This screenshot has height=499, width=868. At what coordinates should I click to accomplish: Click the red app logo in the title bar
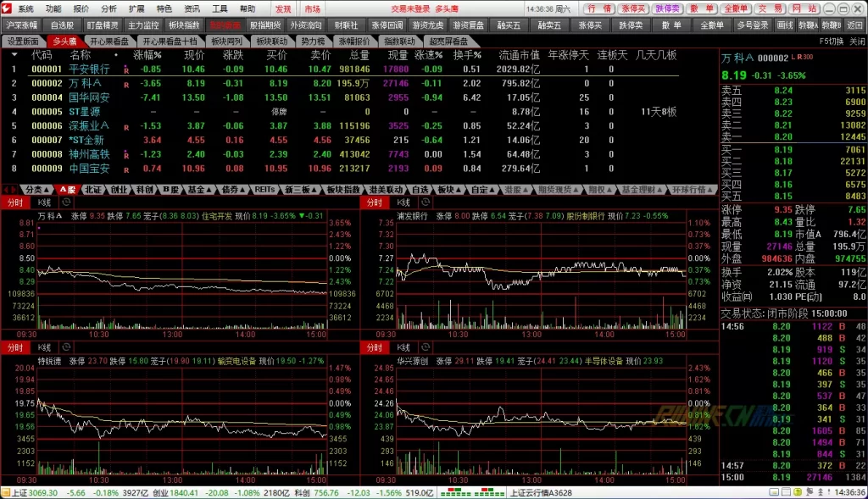click(x=7, y=8)
